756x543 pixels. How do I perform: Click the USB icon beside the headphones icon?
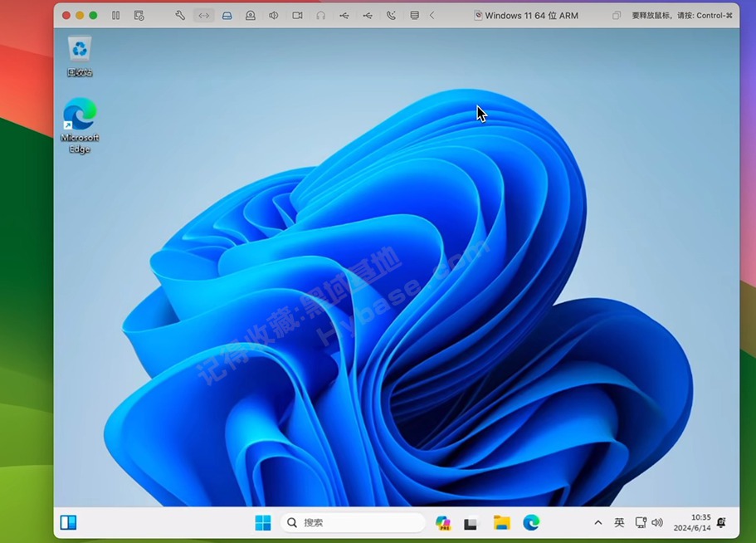pos(344,16)
